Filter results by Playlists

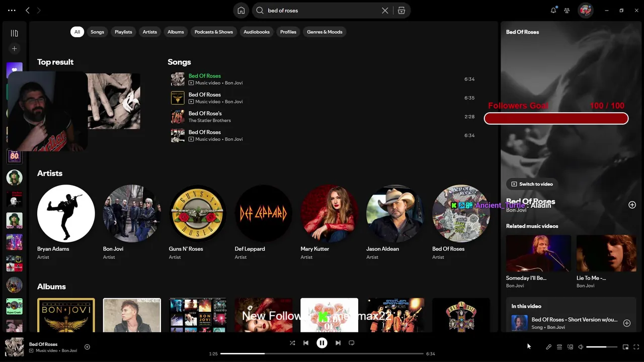tap(123, 32)
